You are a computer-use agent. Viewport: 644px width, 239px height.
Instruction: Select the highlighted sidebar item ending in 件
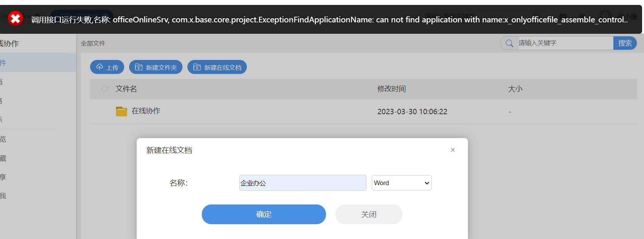tap(23, 63)
